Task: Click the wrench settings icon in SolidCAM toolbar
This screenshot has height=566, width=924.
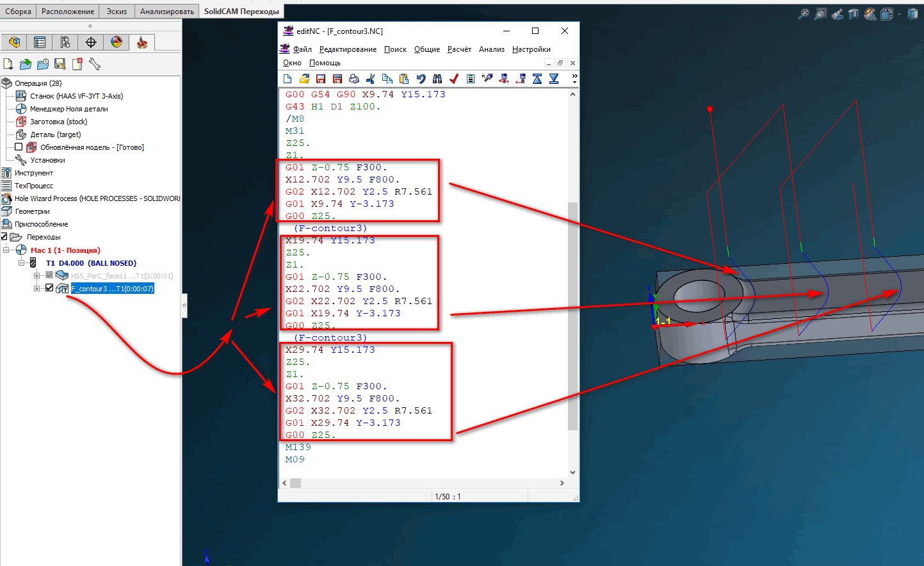Action: click(x=95, y=64)
